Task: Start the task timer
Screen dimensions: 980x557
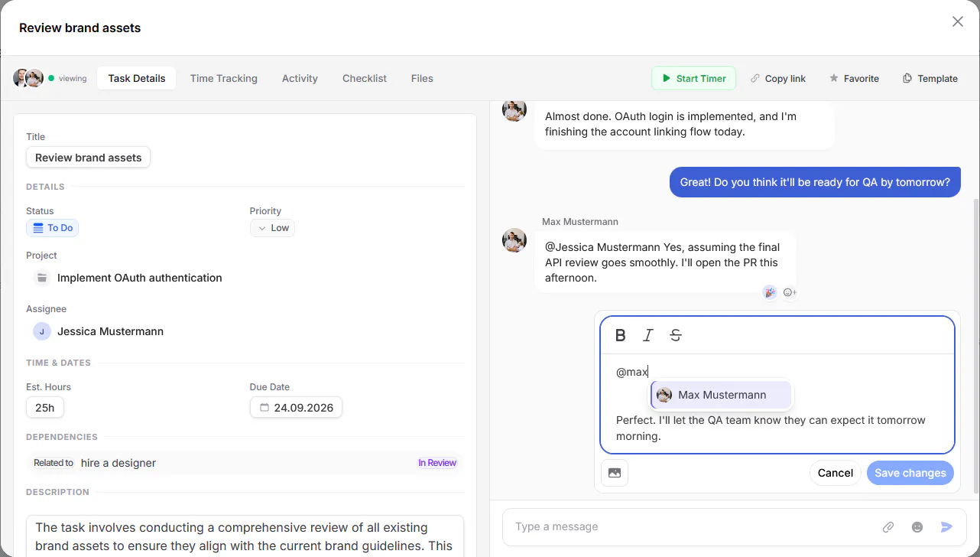Action: pyautogui.click(x=694, y=78)
